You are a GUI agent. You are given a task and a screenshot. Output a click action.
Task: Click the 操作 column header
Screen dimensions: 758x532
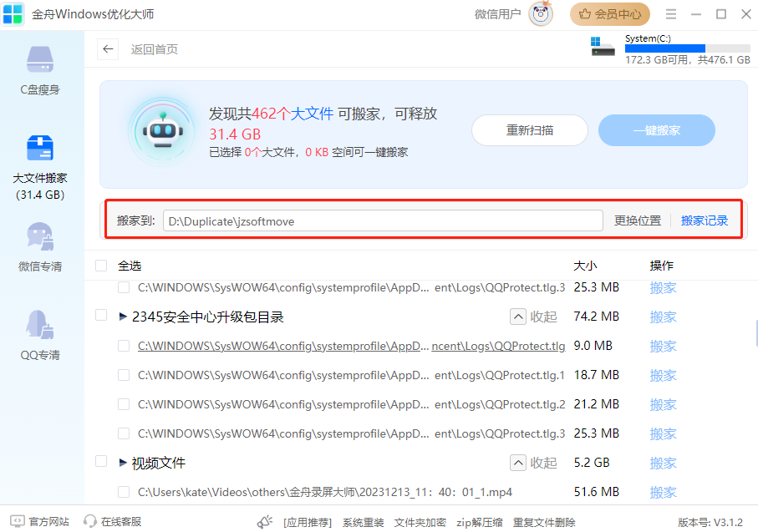(662, 266)
